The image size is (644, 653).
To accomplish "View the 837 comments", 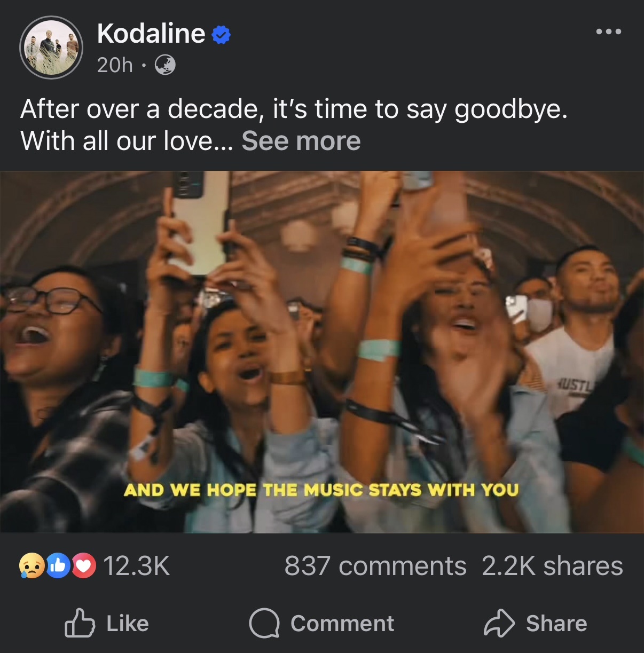I will pyautogui.click(x=375, y=566).
